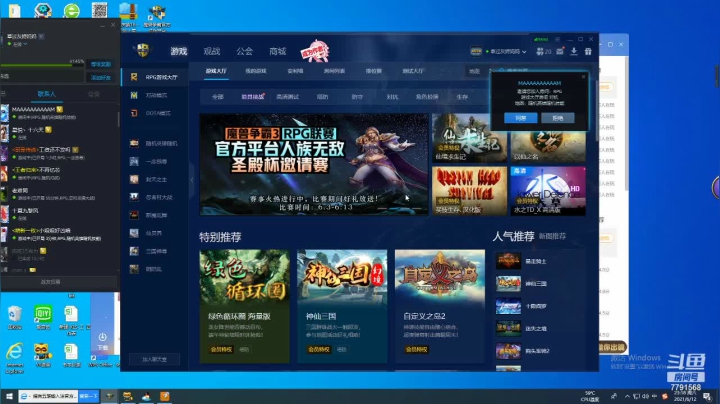Click the gift box icon in header
This screenshot has height=404, width=720.
(588, 51)
